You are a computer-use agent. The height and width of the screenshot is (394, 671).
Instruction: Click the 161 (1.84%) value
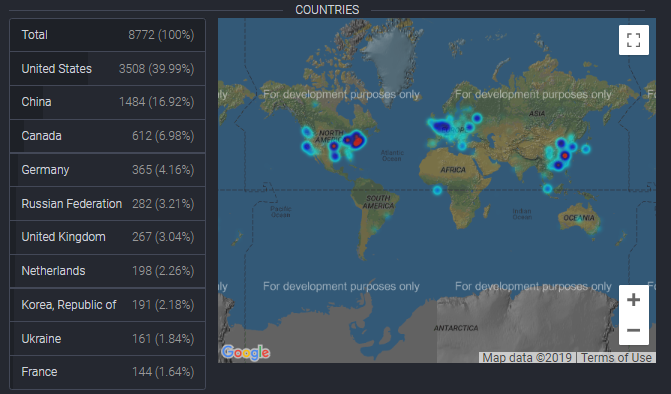pos(163,338)
